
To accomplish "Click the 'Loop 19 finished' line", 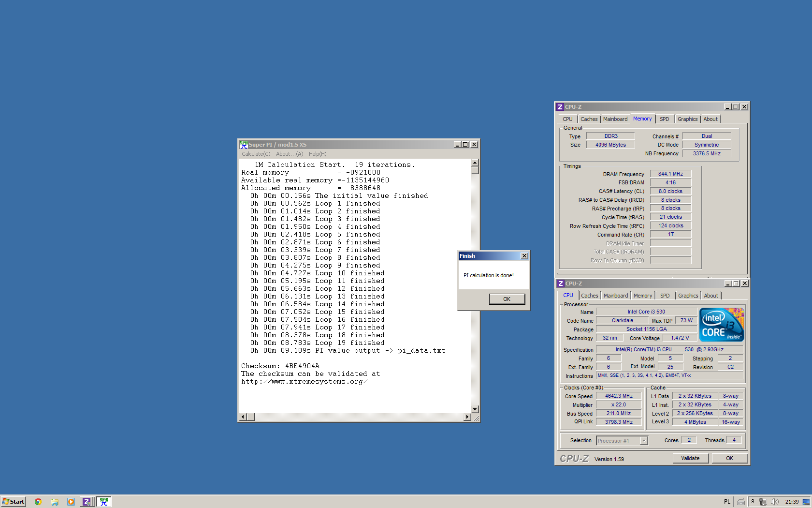I will pyautogui.click(x=317, y=343).
